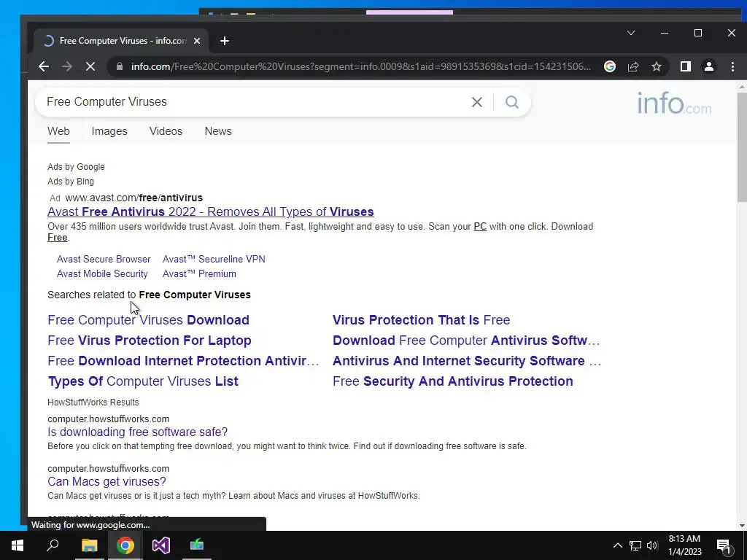Open the Chrome profile menu
The image size is (747, 560).
709,66
